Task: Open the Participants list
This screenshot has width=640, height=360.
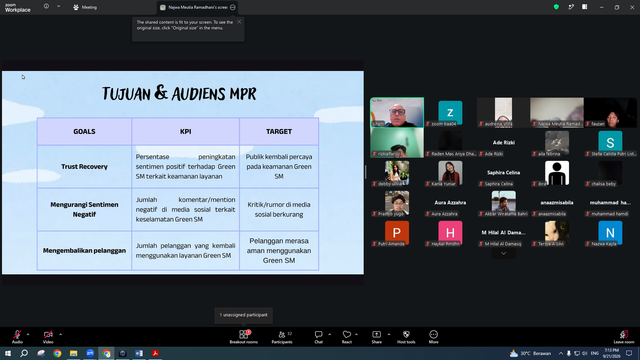Action: pyautogui.click(x=282, y=337)
